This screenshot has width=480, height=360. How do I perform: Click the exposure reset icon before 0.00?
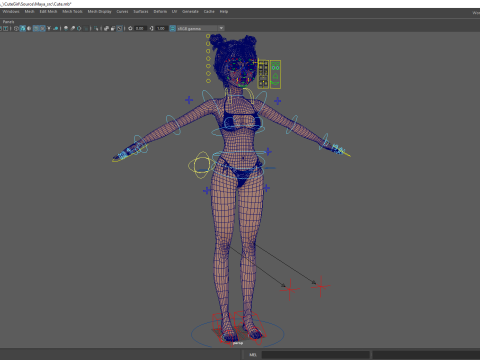point(130,29)
